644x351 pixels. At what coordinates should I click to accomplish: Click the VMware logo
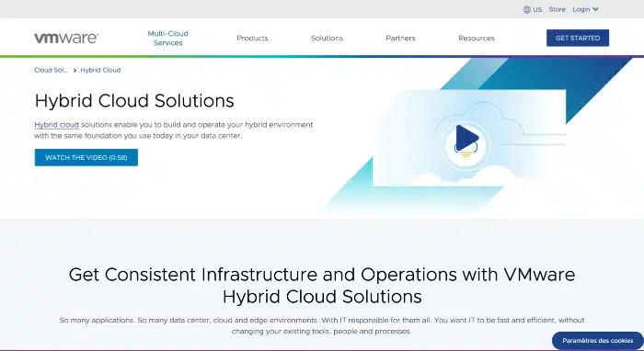(x=66, y=39)
